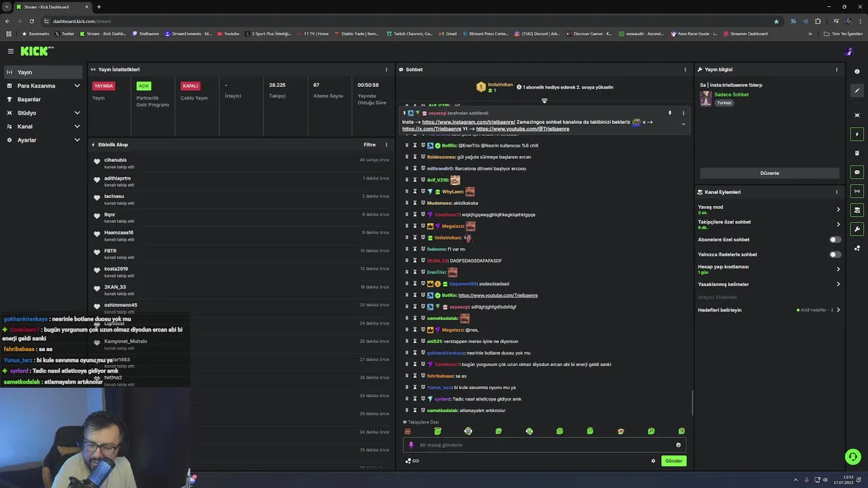Select Başarılar in left sidebar
Viewport: 868px width, 488px height.
43,99
